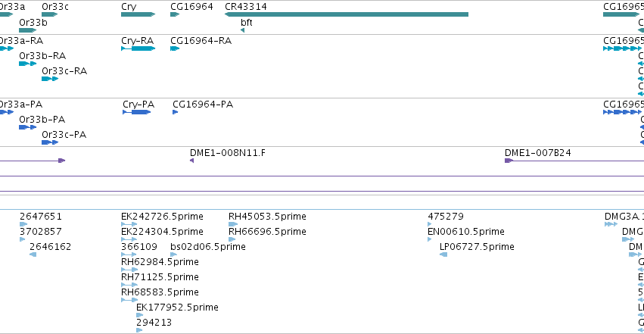
Task: Select the DME1-008N11.F marker arrow
Action: click(x=191, y=161)
